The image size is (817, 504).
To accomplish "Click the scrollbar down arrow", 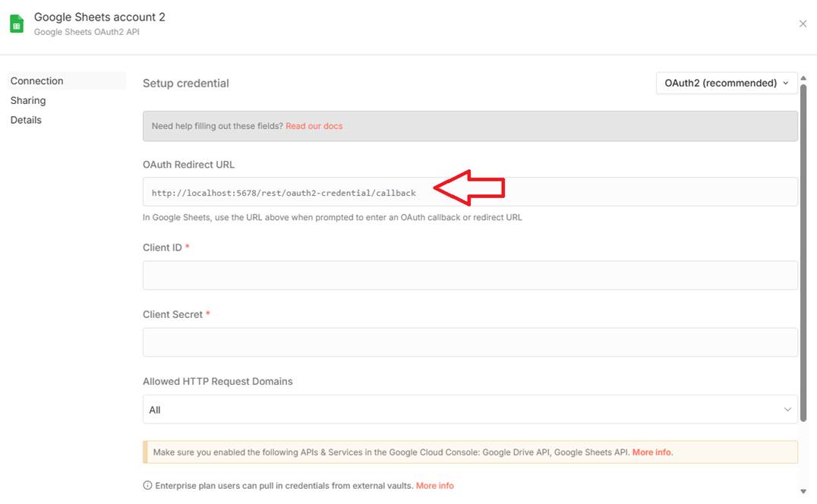I will 803,491.
